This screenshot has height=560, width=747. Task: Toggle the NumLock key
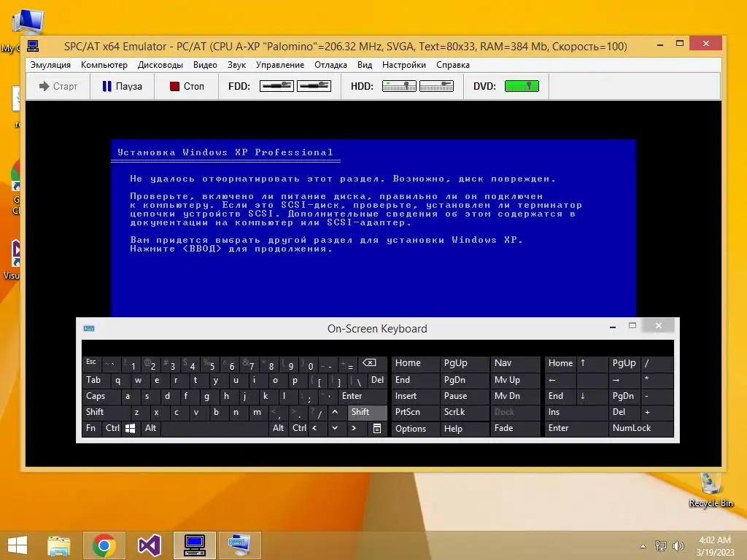coord(640,428)
